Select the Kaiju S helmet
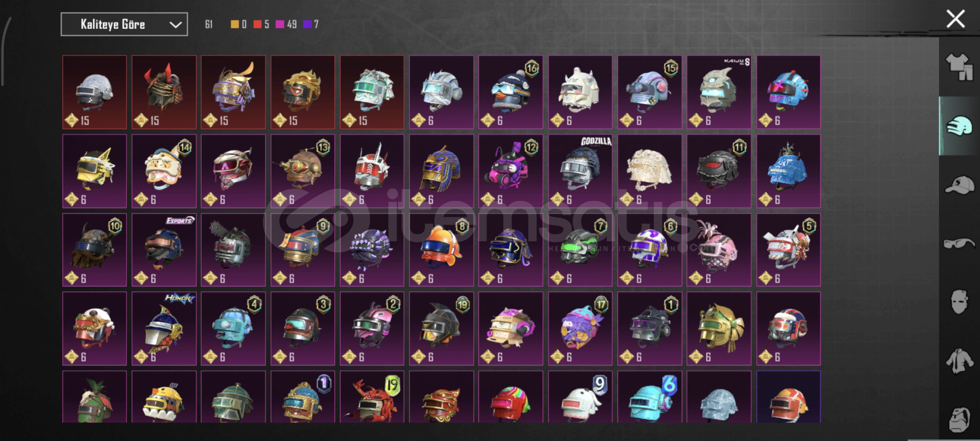Image resolution: width=980 pixels, height=441 pixels. 719,92
